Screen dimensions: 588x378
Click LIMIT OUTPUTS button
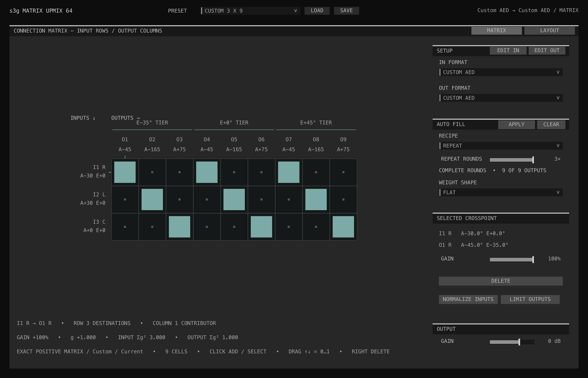coord(530,299)
